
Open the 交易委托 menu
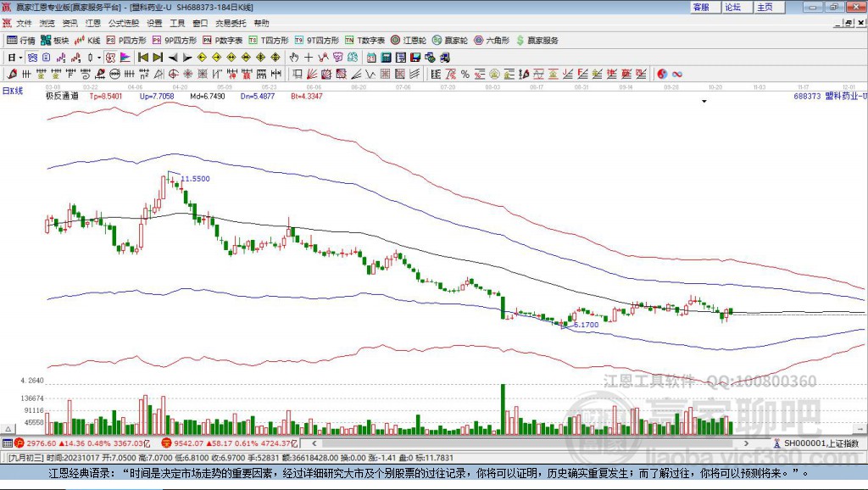pos(231,23)
